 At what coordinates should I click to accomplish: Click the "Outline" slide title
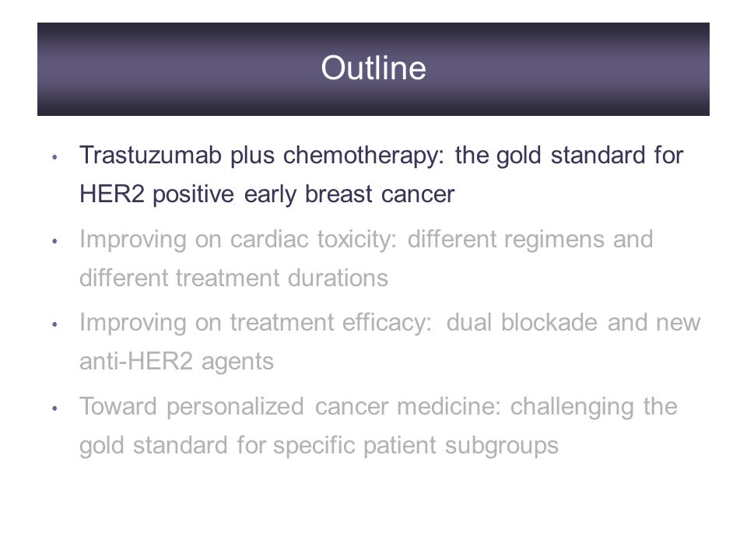(x=373, y=68)
